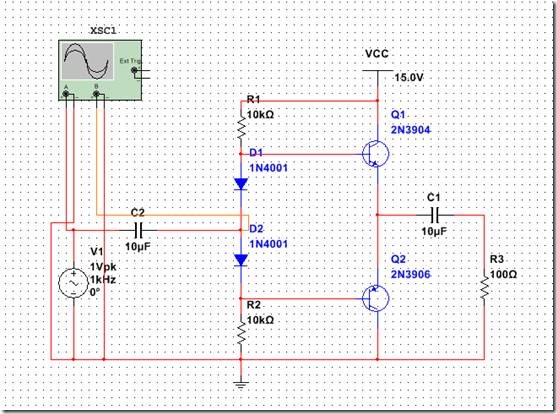Select the Q1 2N3904 transistor symbol
This screenshot has width=557, height=414.
375,154
